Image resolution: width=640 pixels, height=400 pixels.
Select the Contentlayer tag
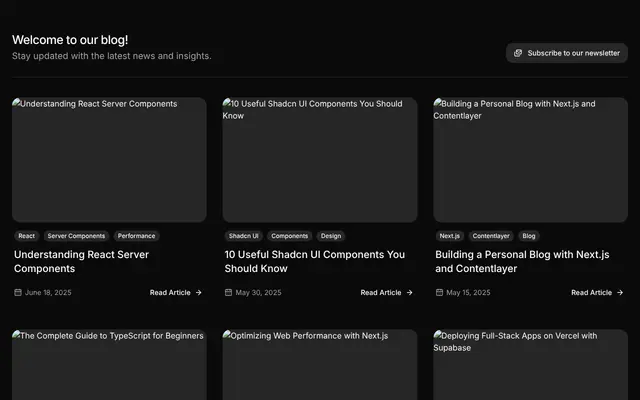(491, 236)
